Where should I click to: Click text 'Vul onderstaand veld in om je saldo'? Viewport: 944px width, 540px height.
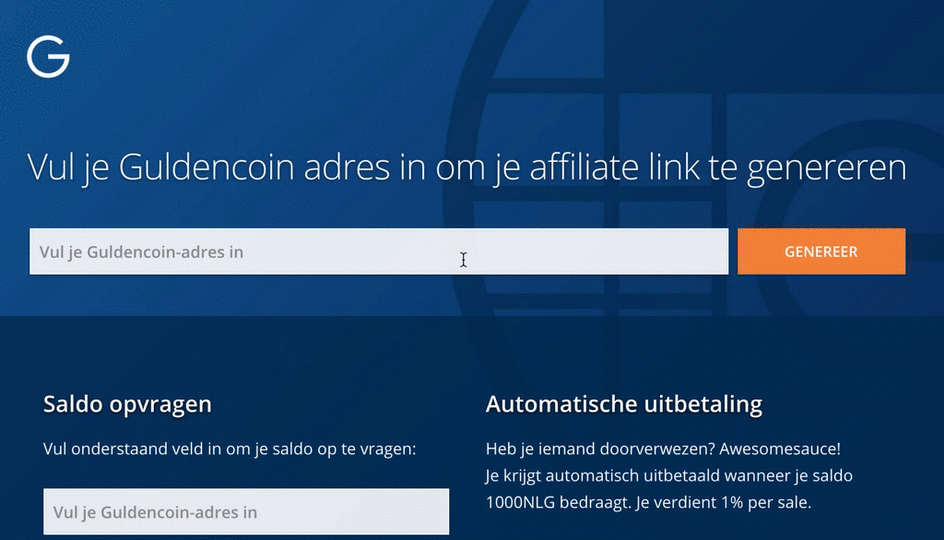pyautogui.click(x=177, y=449)
